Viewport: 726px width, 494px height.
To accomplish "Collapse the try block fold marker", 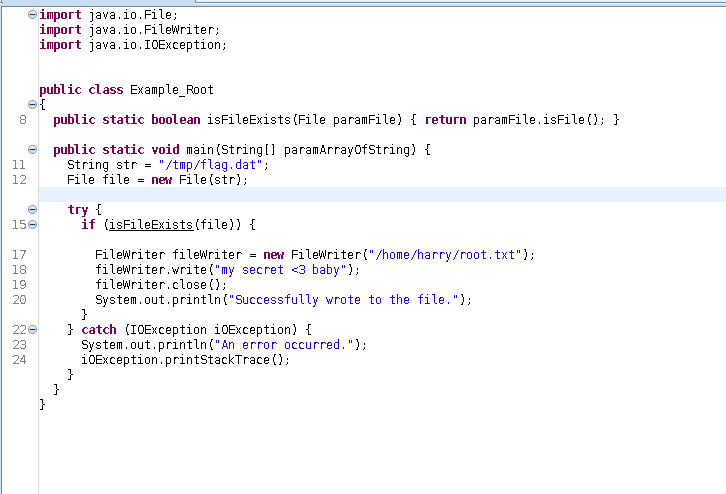I will (33, 210).
